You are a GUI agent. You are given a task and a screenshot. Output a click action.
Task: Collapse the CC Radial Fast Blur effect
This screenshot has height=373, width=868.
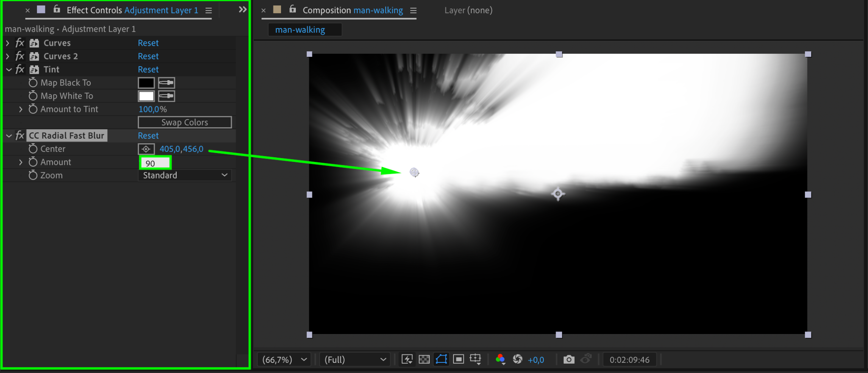(x=8, y=136)
